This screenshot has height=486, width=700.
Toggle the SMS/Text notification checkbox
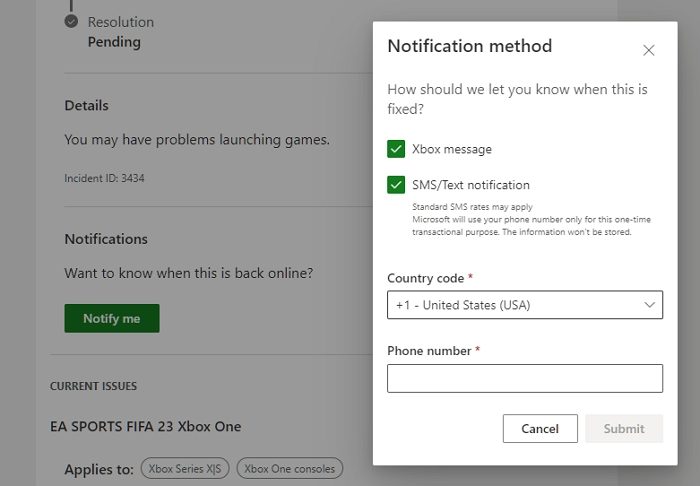click(x=396, y=185)
